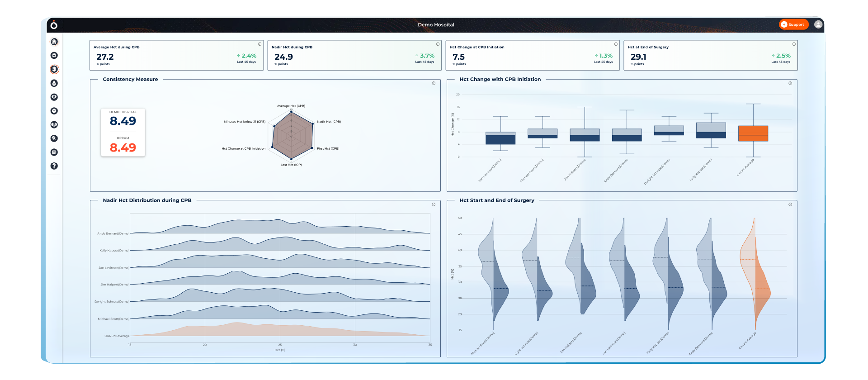Open the document report sidebar icon

[x=54, y=152]
